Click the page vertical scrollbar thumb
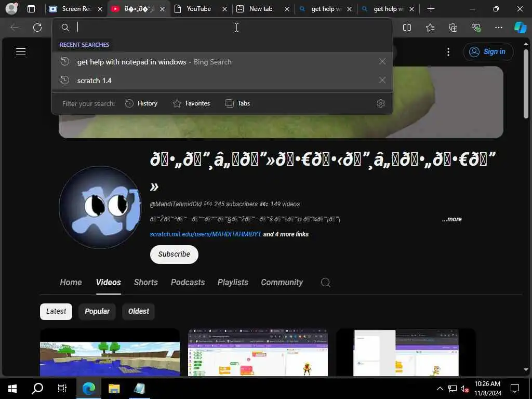The height and width of the screenshot is (399, 532). pyautogui.click(x=526, y=84)
